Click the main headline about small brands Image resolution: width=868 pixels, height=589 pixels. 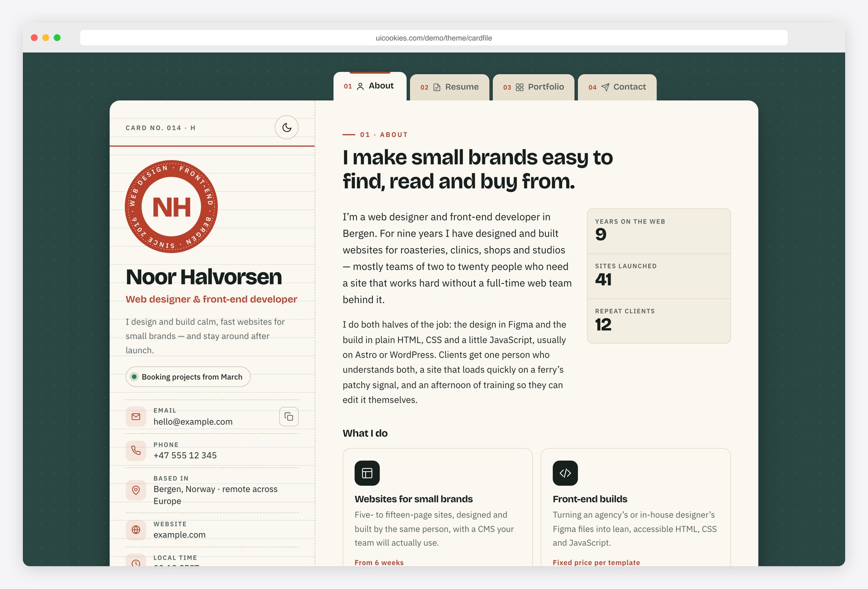pyautogui.click(x=477, y=169)
